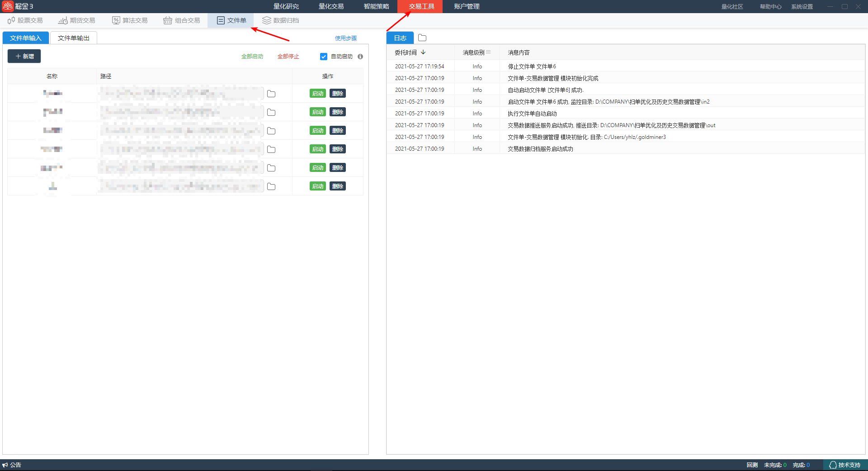Image resolution: width=868 pixels, height=471 pixels.
Task: Delete the fourth file order row
Action: point(338,149)
